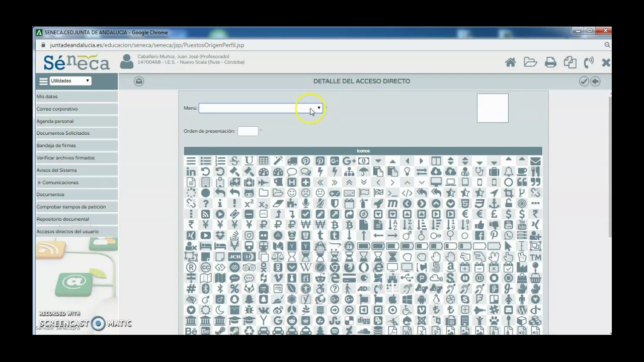Open the Menú dropdown
The height and width of the screenshot is (362, 644).
(261, 108)
